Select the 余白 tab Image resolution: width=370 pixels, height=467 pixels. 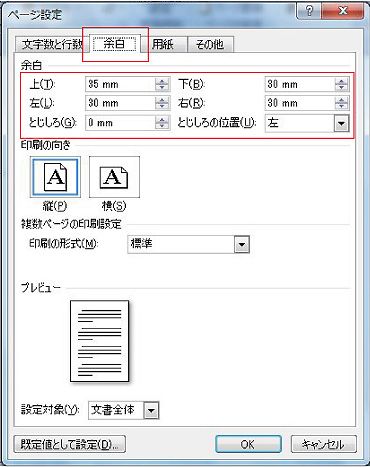point(114,44)
